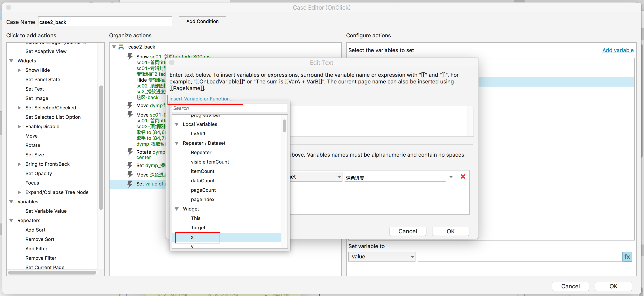Click Insert Variable or Function link
Image resolution: width=644 pixels, height=296 pixels.
pyautogui.click(x=201, y=99)
